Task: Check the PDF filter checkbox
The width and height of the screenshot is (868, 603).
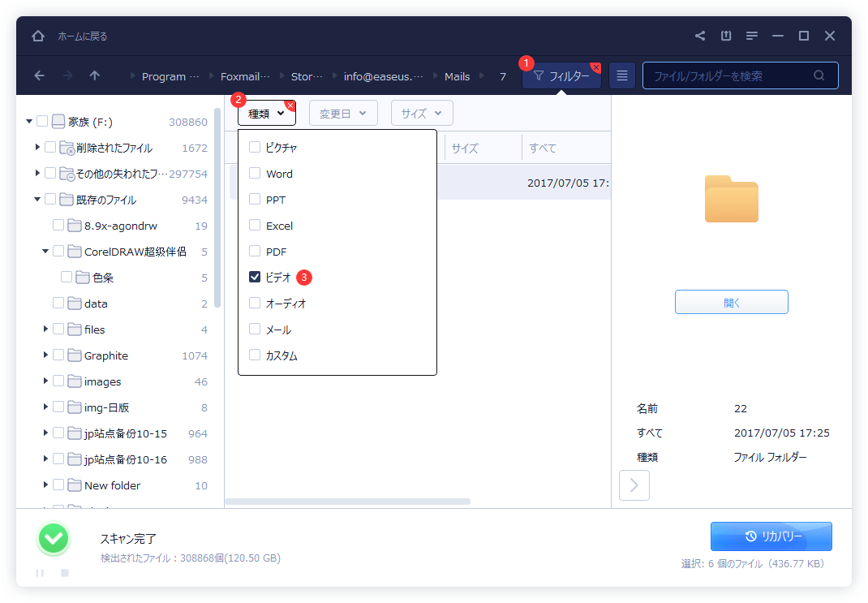Action: [x=255, y=251]
